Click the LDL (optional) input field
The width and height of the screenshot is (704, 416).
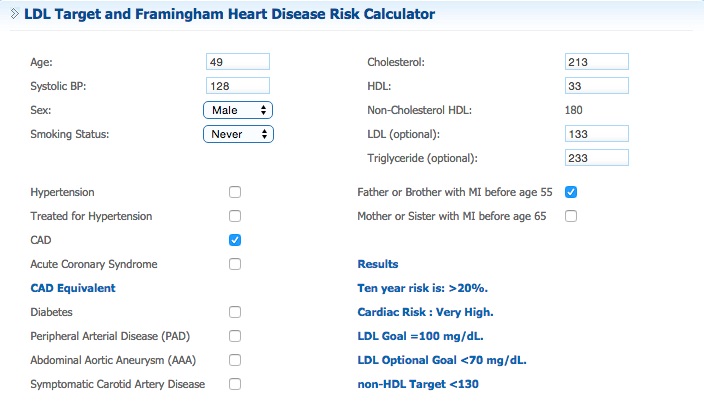[x=596, y=133]
